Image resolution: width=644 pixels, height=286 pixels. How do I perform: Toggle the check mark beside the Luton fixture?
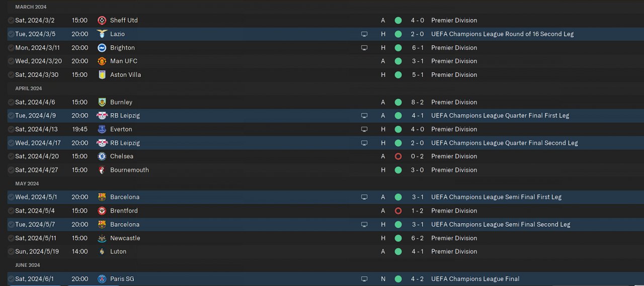(11, 252)
